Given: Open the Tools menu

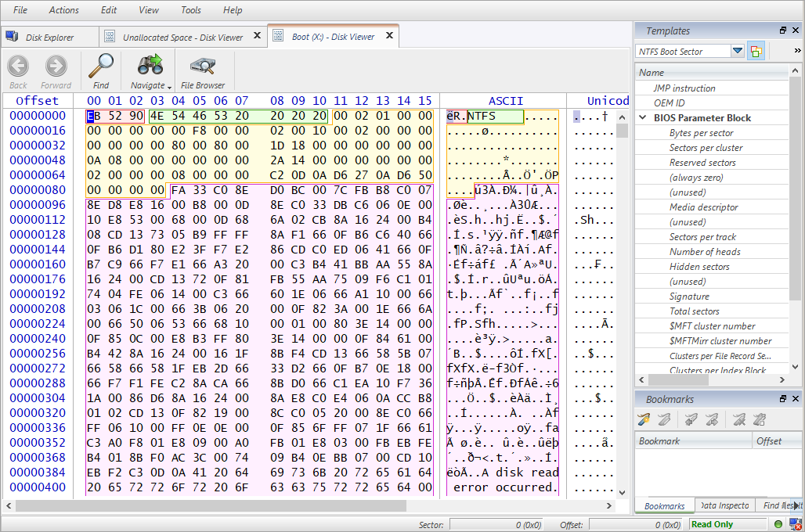Looking at the screenshot, I should tap(190, 10).
